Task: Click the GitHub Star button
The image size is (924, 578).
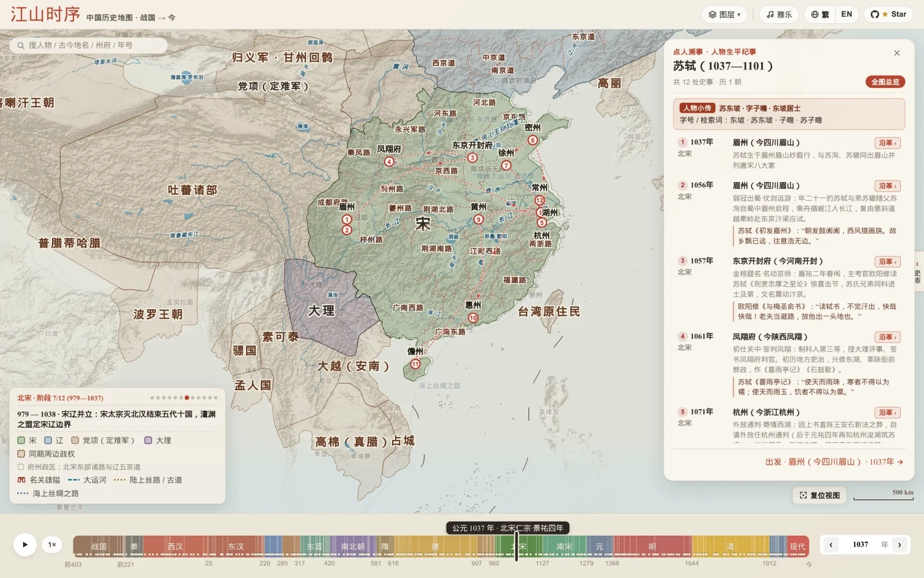Action: tap(888, 14)
